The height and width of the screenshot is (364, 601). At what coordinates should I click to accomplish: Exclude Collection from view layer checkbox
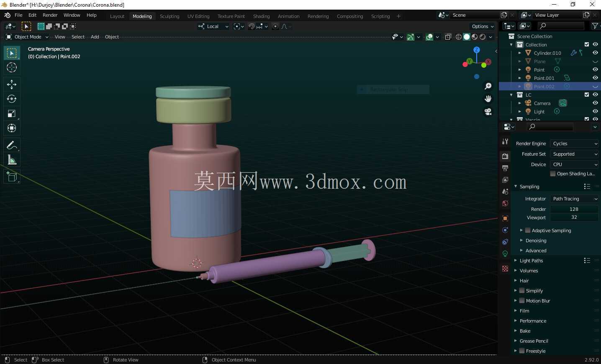[x=587, y=44]
